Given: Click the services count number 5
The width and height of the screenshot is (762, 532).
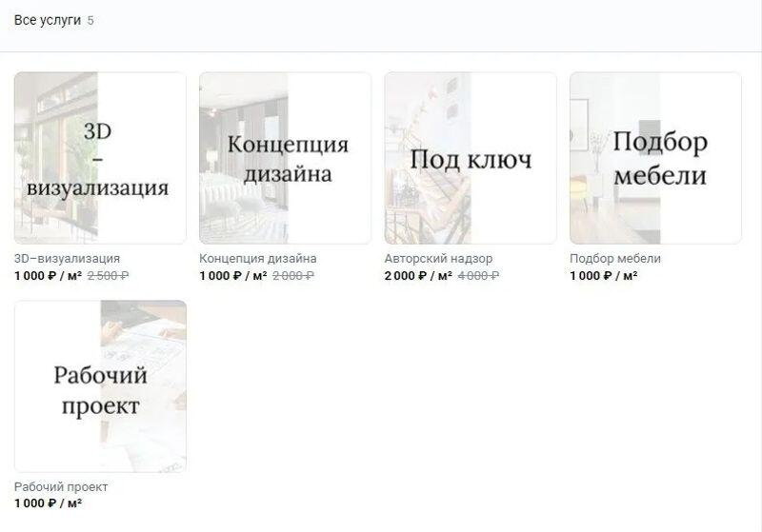Looking at the screenshot, I should coord(90,21).
